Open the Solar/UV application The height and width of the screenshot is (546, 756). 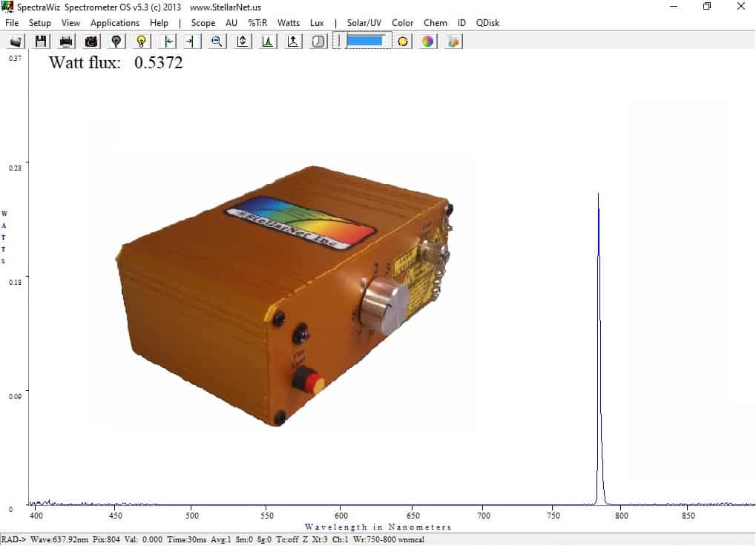click(x=364, y=23)
